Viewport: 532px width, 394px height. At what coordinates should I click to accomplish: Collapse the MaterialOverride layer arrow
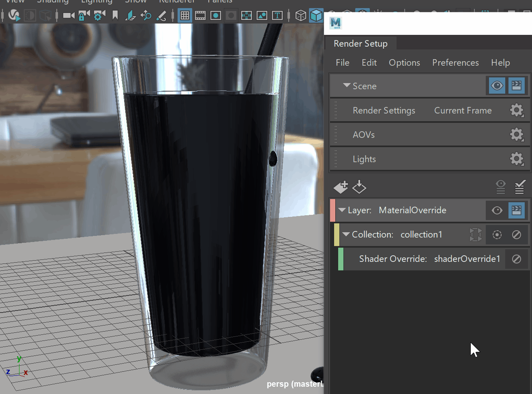point(342,210)
